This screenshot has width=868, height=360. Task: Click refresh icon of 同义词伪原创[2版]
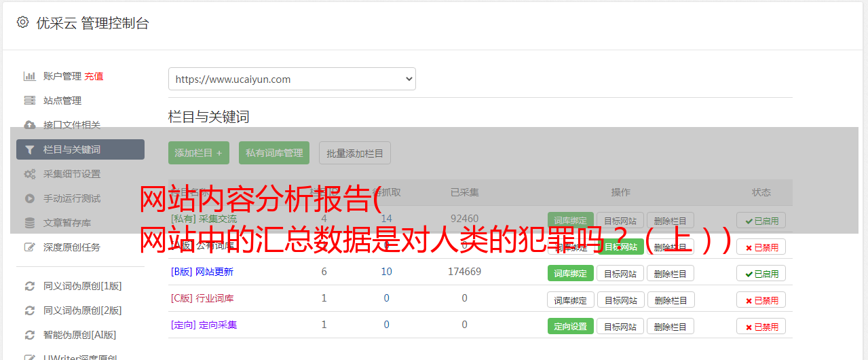click(30, 310)
